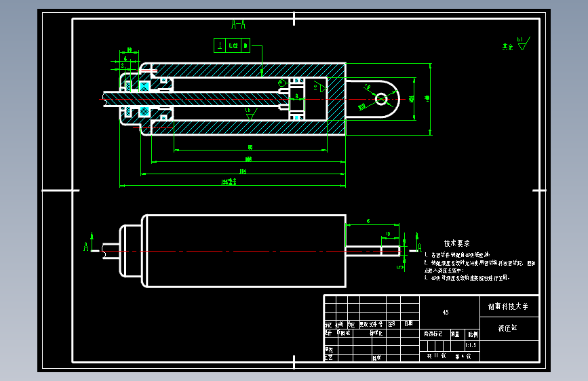Click technical requirement line 3

click(x=467, y=278)
